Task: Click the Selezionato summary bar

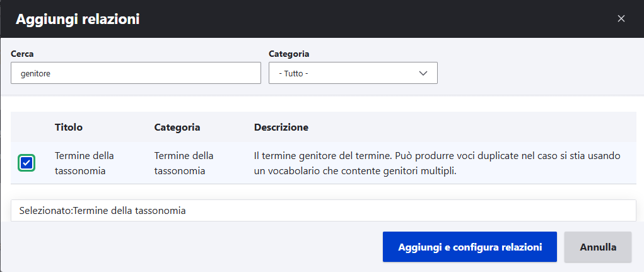Action: [x=323, y=211]
